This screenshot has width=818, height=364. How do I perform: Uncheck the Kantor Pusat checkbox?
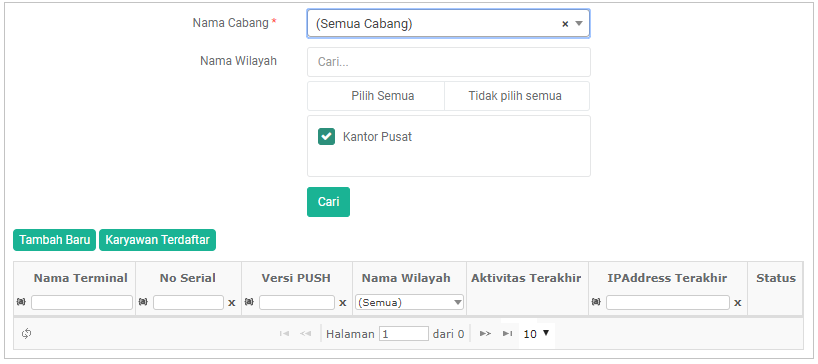pos(327,137)
